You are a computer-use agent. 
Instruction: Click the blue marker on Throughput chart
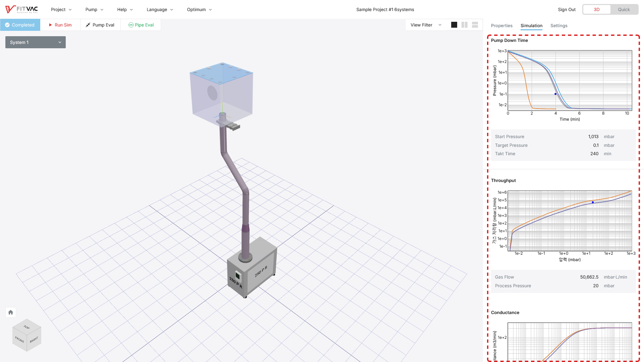[593, 202]
